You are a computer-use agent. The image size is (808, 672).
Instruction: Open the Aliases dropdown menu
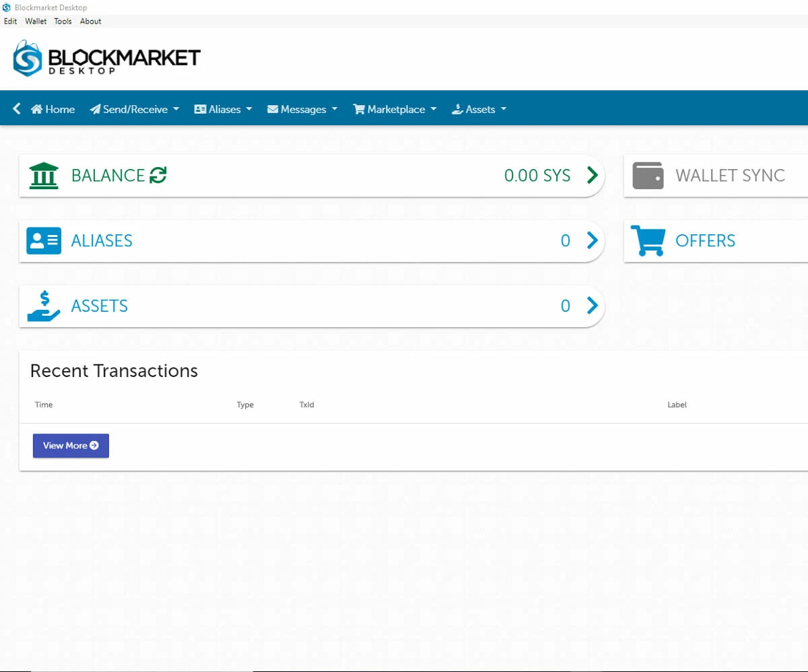223,109
